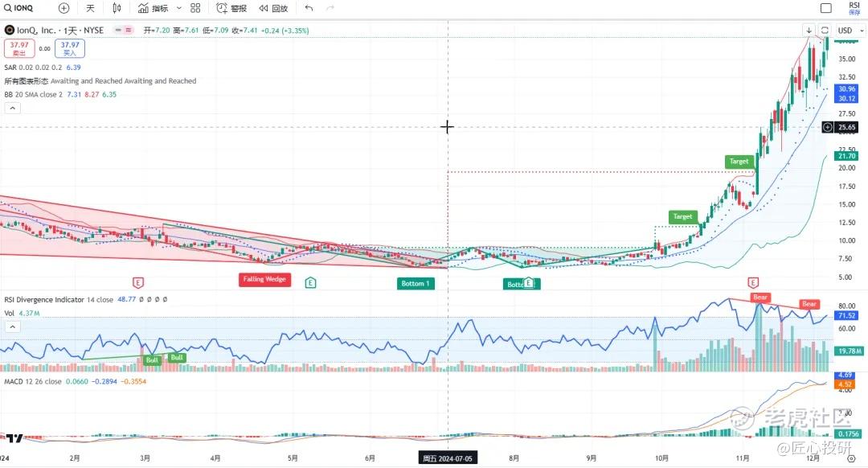Viewport: 868px width, 468px height.
Task: Click the RSI 保存 save layout button
Action: (854, 8)
